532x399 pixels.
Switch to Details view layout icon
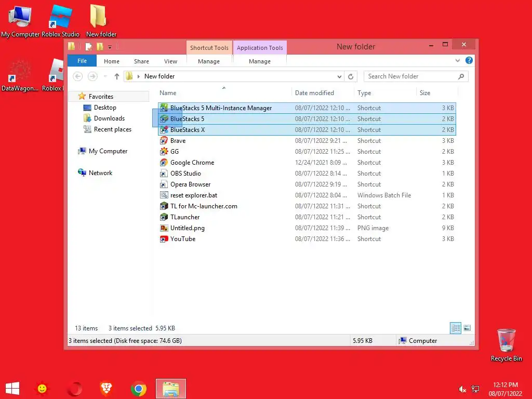pos(455,328)
